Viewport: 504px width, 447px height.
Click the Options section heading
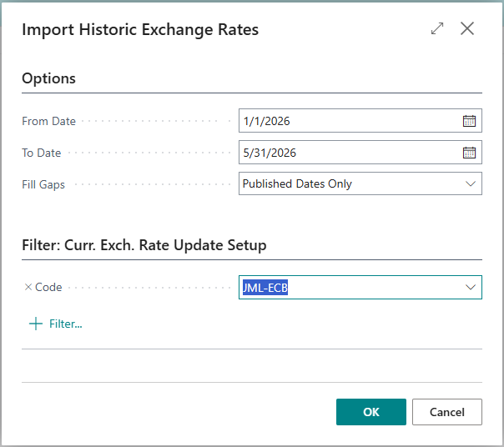pyautogui.click(x=48, y=78)
